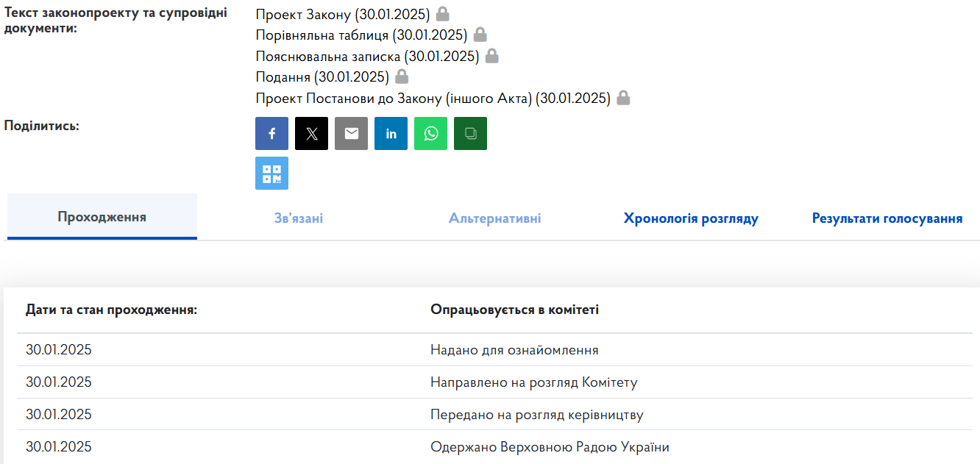Select the Проходження tab
This screenshot has width=980, height=464.
pyautogui.click(x=102, y=217)
